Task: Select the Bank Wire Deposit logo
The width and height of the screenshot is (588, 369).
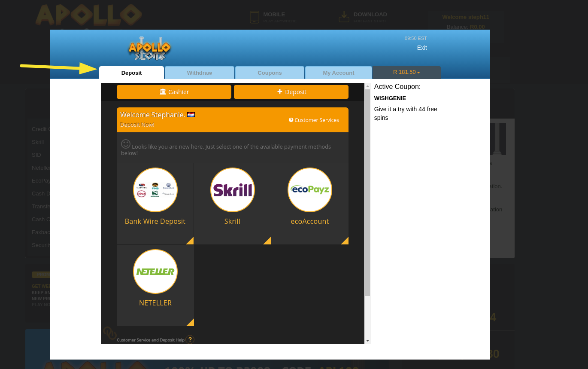Action: [155, 190]
